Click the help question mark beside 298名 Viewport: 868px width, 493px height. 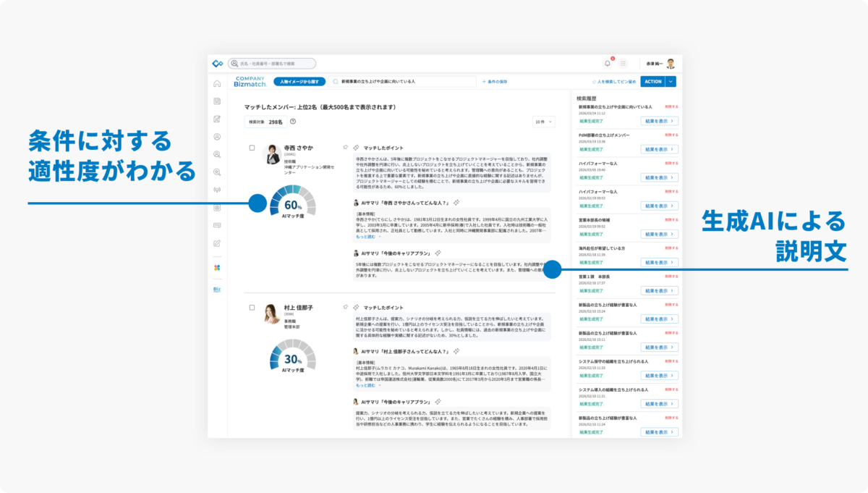[x=293, y=122]
